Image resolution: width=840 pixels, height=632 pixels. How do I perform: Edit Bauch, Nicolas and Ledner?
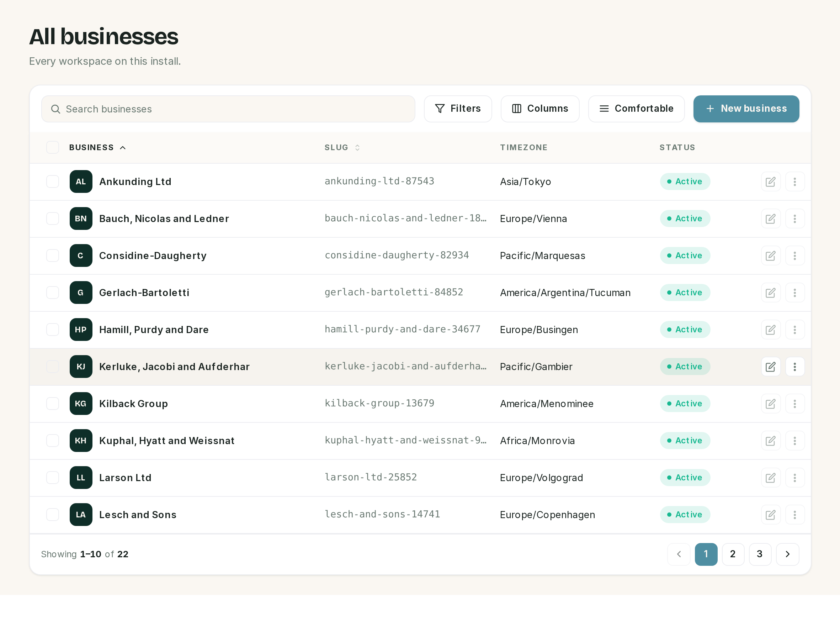(x=771, y=218)
